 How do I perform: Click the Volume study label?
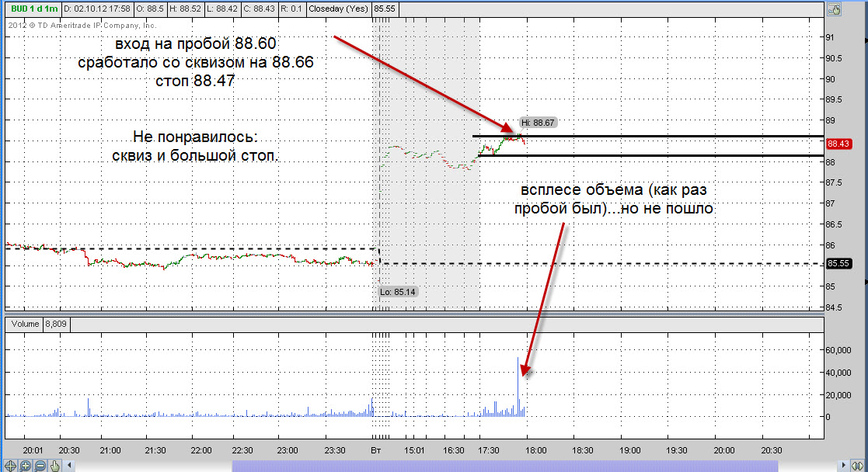[25, 324]
